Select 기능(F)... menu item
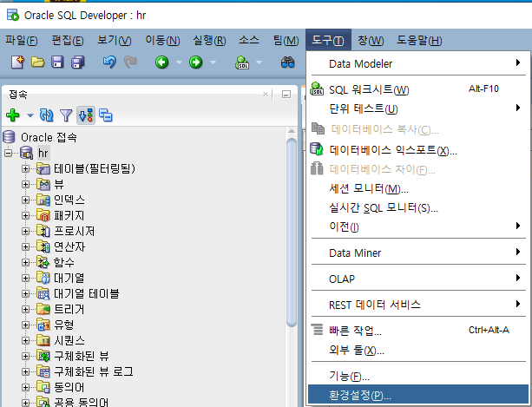The width and height of the screenshot is (532, 407). pos(418,376)
